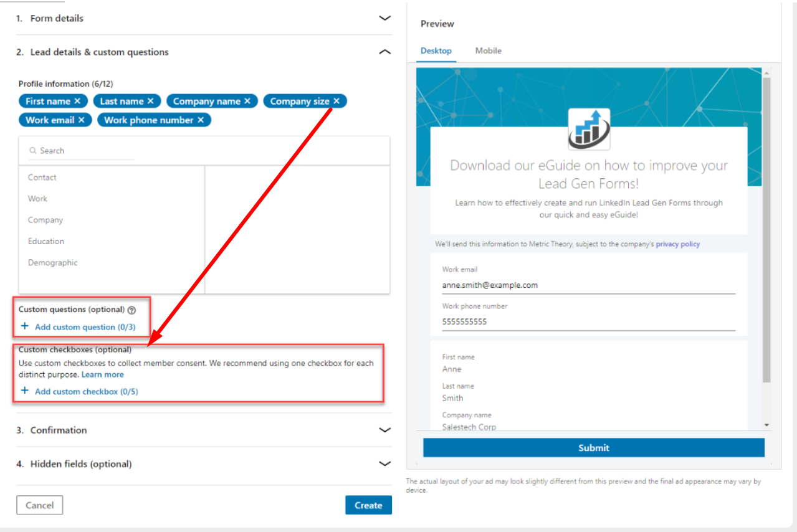Viewport: 797px width, 532px height.
Task: Click the preview vertical scrollbar thumb
Action: click(x=766, y=230)
